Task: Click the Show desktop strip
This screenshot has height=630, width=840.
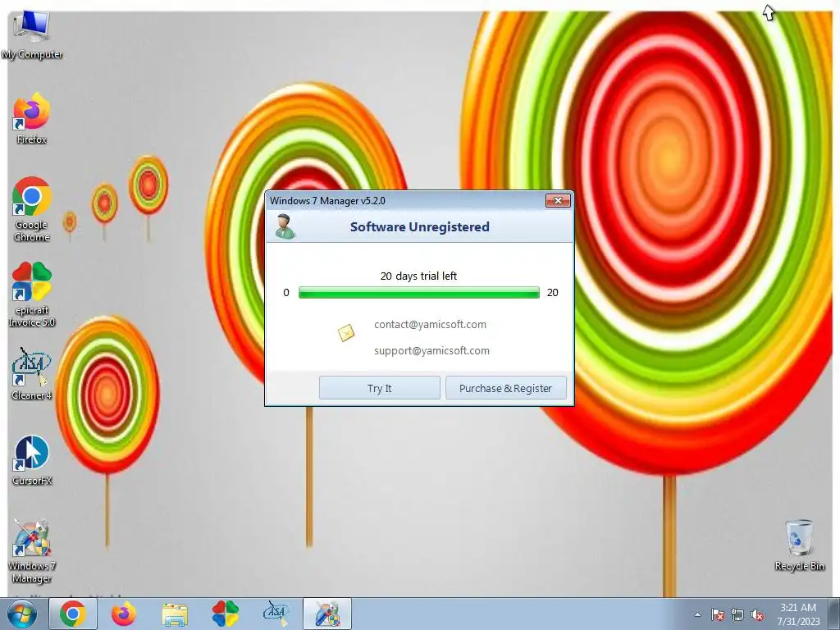Action: click(x=834, y=614)
